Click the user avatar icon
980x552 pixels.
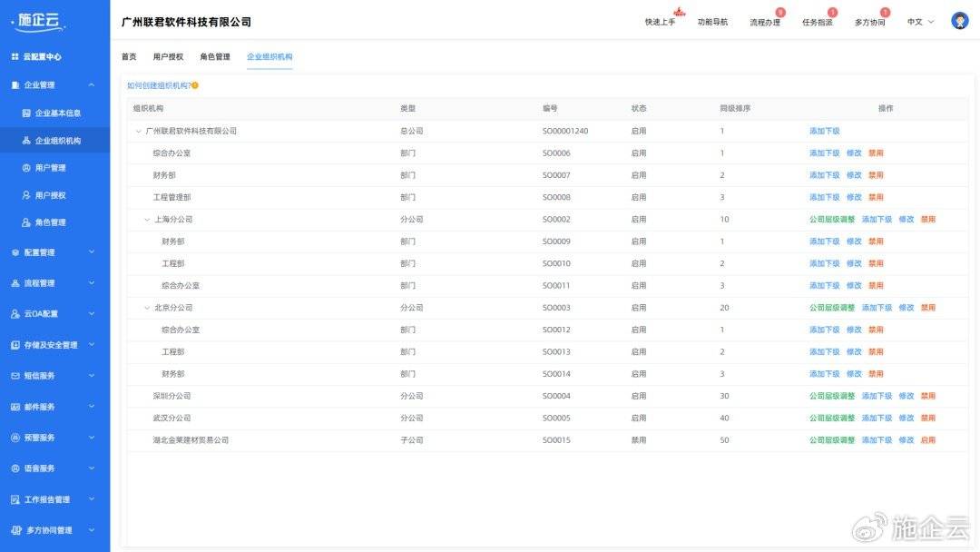coord(959,21)
